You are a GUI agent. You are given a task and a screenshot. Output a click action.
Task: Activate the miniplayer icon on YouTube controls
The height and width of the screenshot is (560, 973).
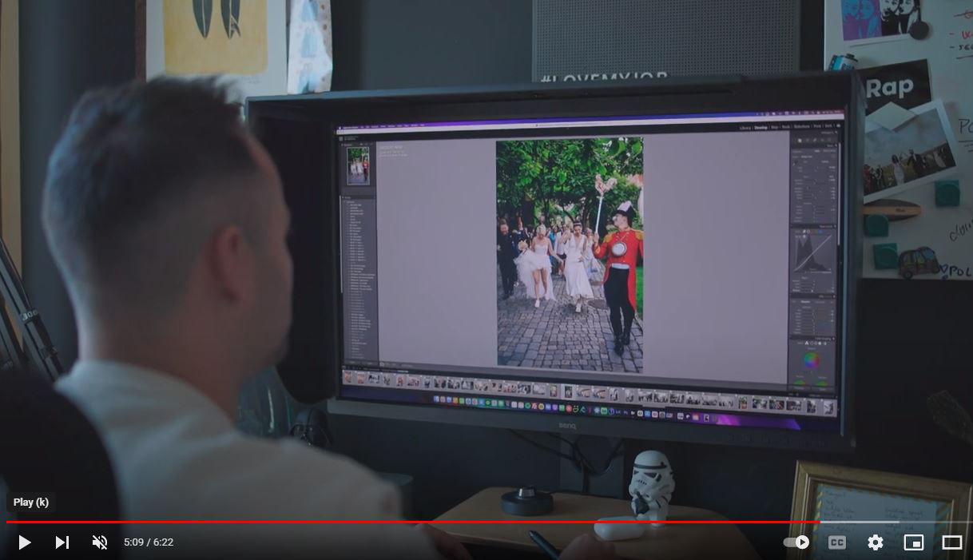[913, 542]
